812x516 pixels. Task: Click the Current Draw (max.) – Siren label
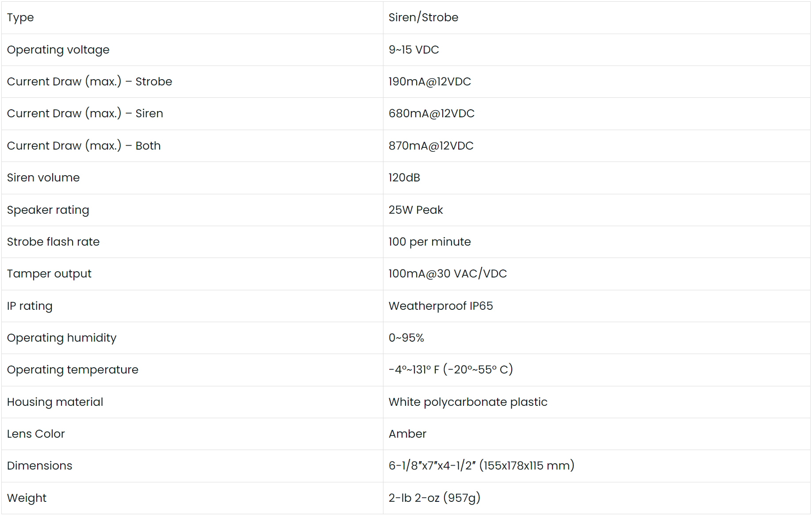point(85,114)
